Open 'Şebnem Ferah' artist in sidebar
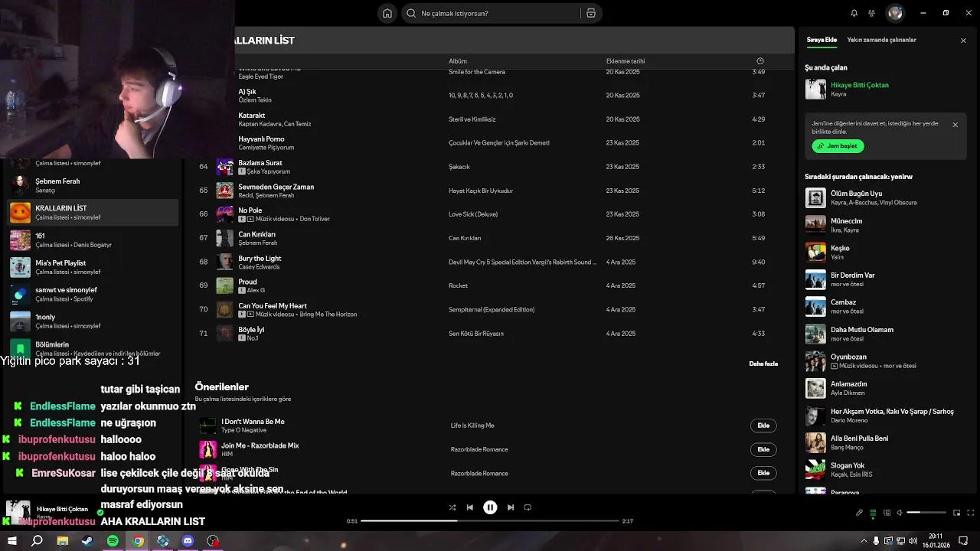The width and height of the screenshot is (980, 551). (93, 185)
